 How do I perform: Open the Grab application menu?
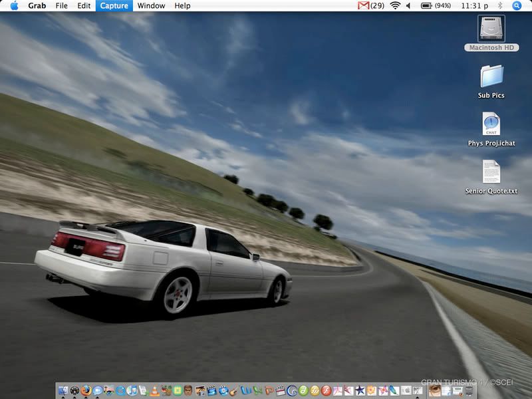click(37, 6)
